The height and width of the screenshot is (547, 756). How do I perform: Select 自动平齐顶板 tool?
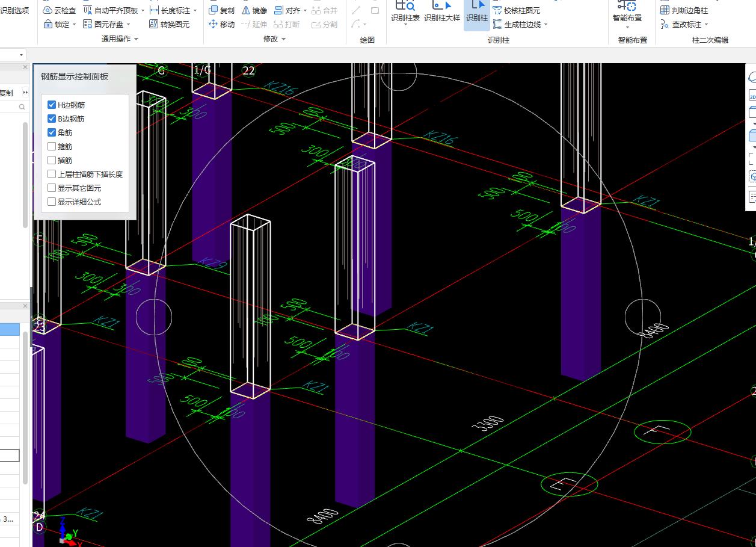pos(109,10)
